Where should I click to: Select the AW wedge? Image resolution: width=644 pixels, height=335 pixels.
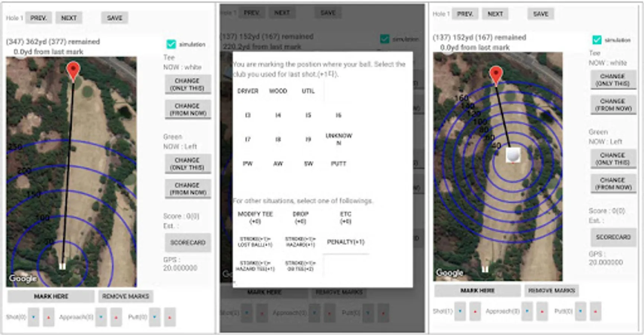tap(278, 163)
